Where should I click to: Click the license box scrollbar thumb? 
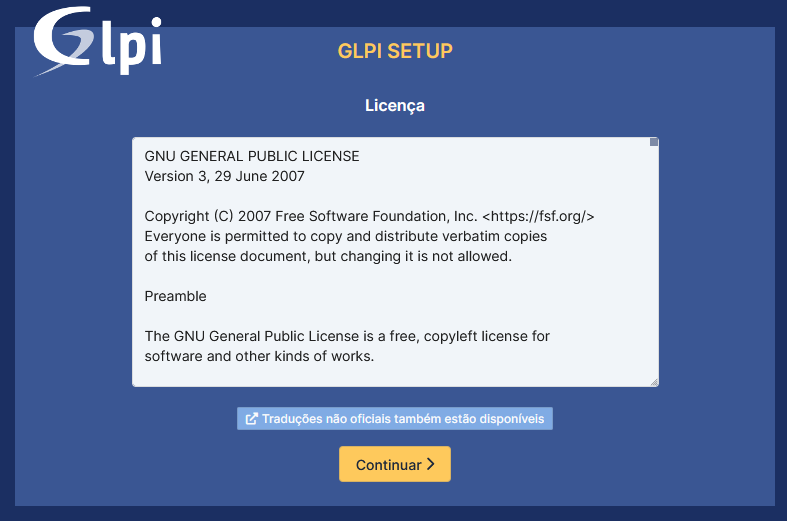[x=653, y=142]
